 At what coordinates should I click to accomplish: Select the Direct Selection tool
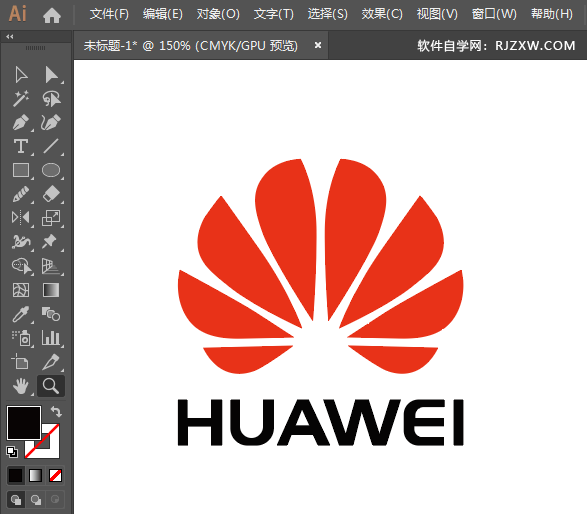51,75
